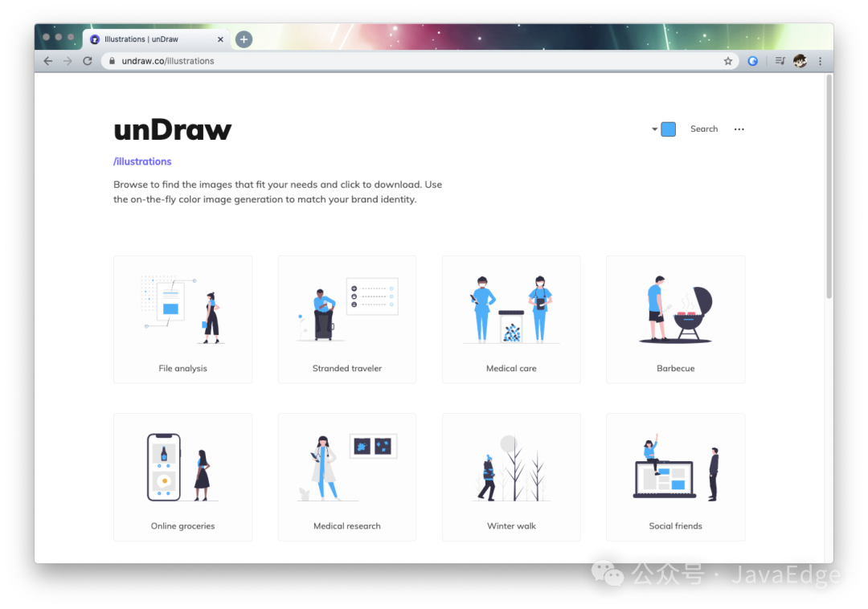Close the Illustrations | unDraw tab

point(220,39)
